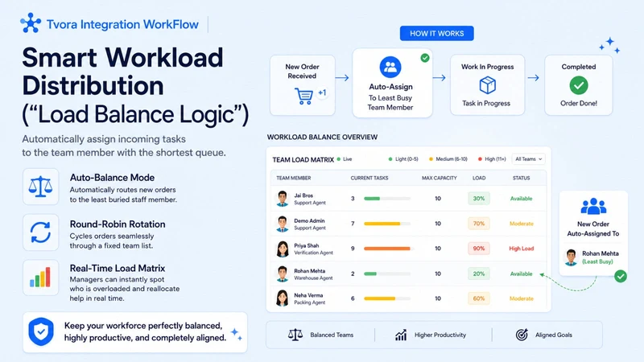
Task: Click the WORKLOAD BALANCE OVERVIEW heading
Action: 323,137
